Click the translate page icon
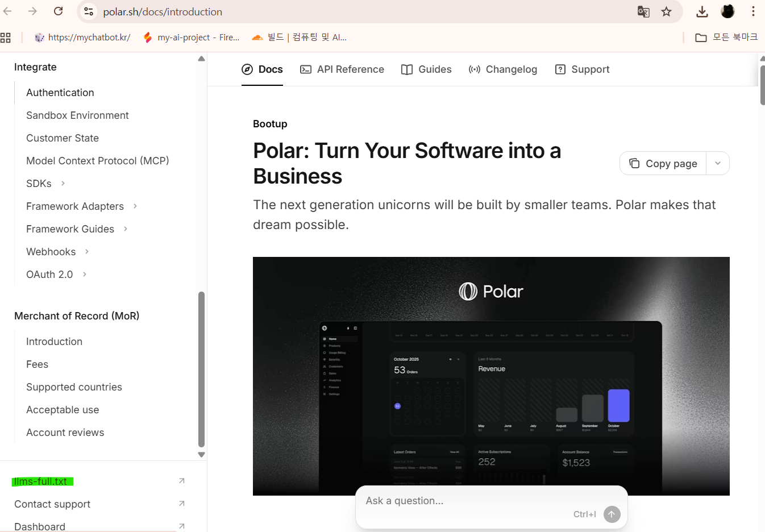Viewport: 765px width, 532px height. click(643, 11)
